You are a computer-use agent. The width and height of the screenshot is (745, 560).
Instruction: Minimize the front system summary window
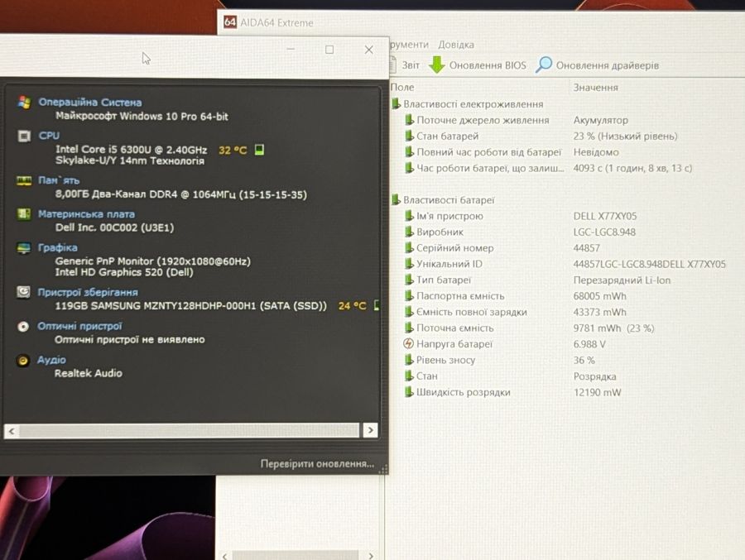point(291,50)
